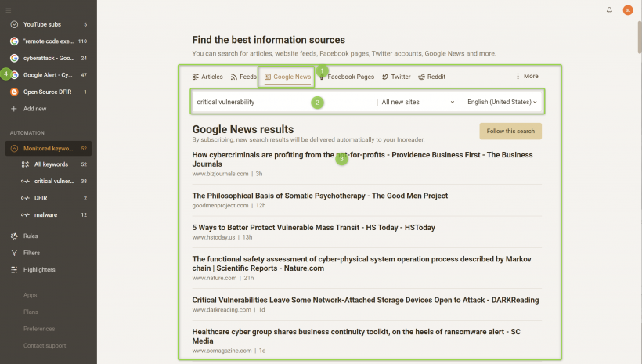Screen dimensions: 642x364
Task: Open the notifications bell
Action: pyautogui.click(x=609, y=10)
